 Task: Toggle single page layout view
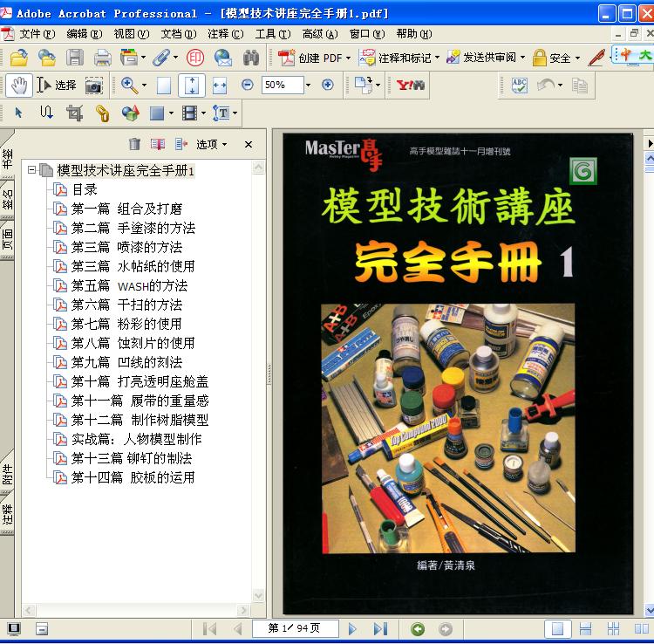(x=558, y=628)
